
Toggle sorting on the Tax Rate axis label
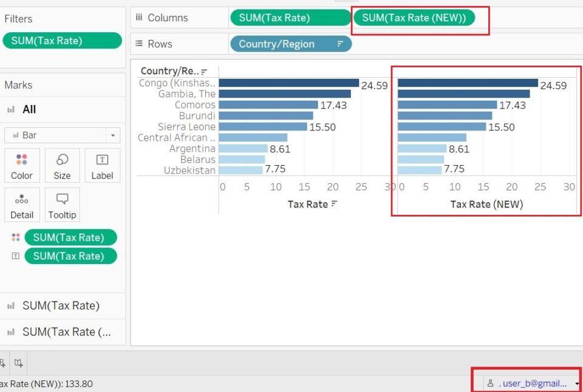pos(335,204)
